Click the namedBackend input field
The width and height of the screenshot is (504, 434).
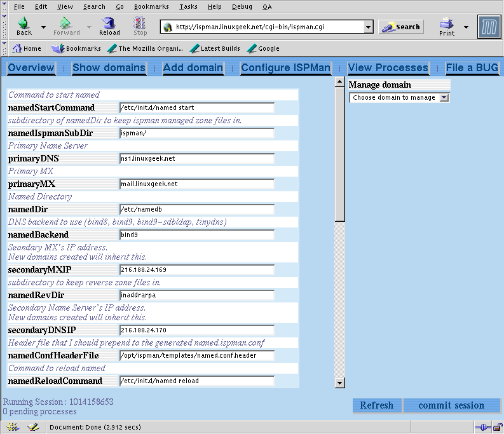(x=197, y=234)
